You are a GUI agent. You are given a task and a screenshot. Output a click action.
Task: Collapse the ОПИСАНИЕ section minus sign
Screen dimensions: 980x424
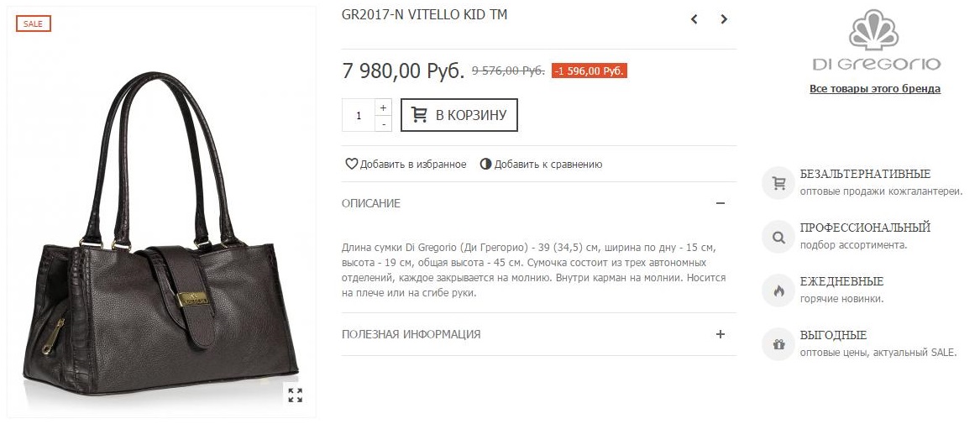[720, 203]
